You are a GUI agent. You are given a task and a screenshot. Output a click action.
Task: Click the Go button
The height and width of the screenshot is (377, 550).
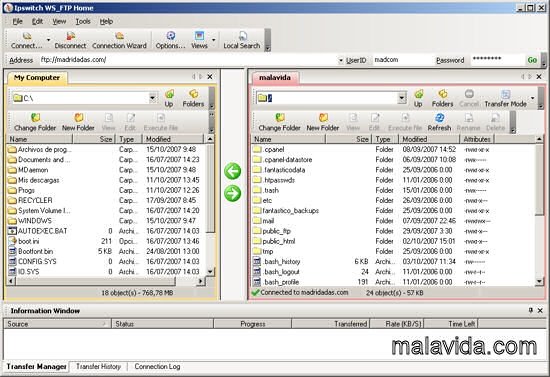532,60
